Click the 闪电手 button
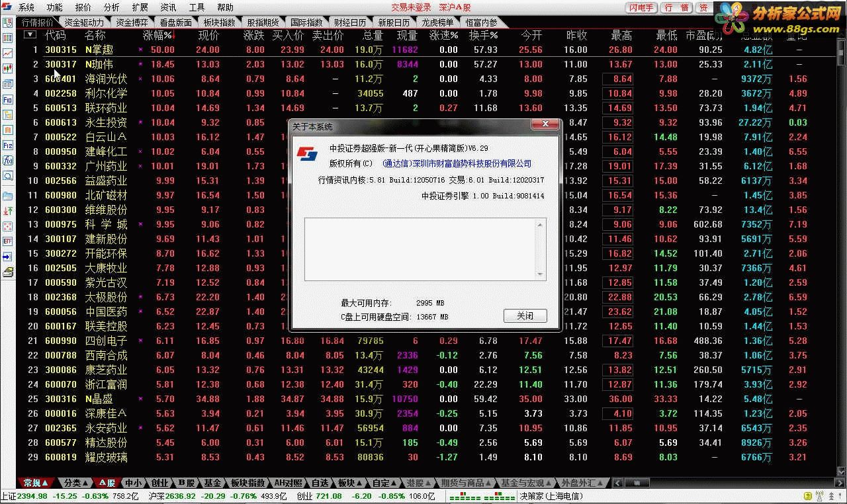 pyautogui.click(x=641, y=8)
